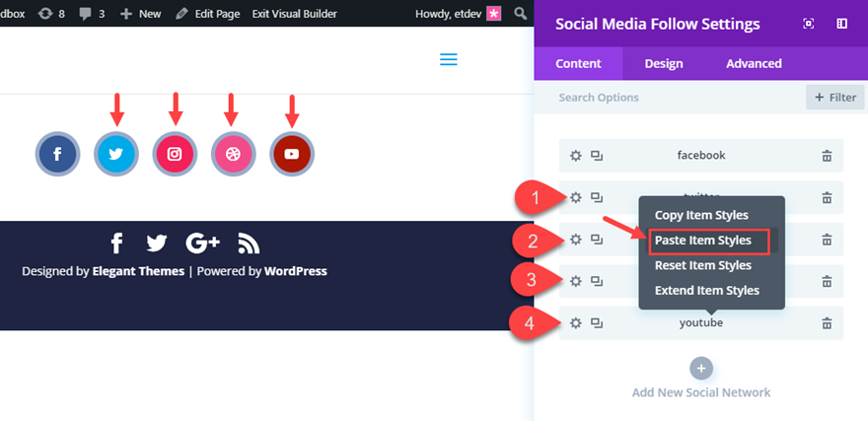
Task: Click the Dribbble circle icon on page
Action: click(233, 154)
